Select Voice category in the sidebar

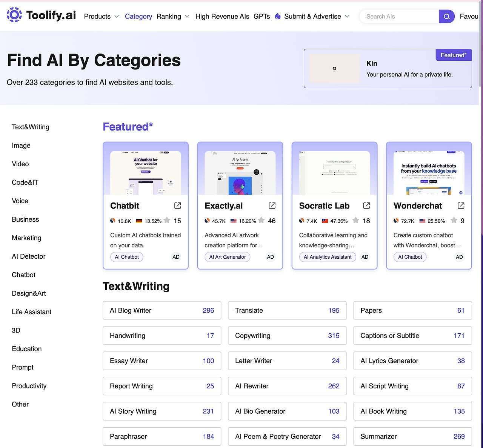20,201
